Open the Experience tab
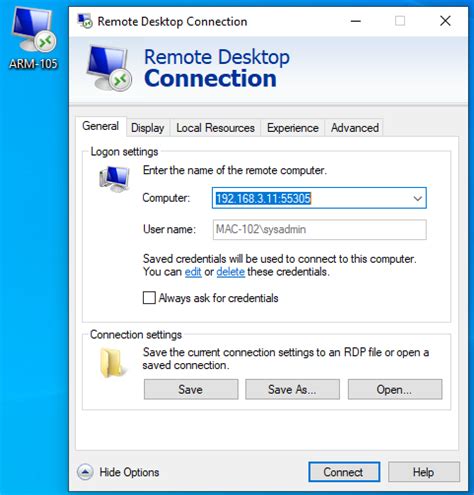Viewport: 474px width, 495px height. tap(293, 128)
